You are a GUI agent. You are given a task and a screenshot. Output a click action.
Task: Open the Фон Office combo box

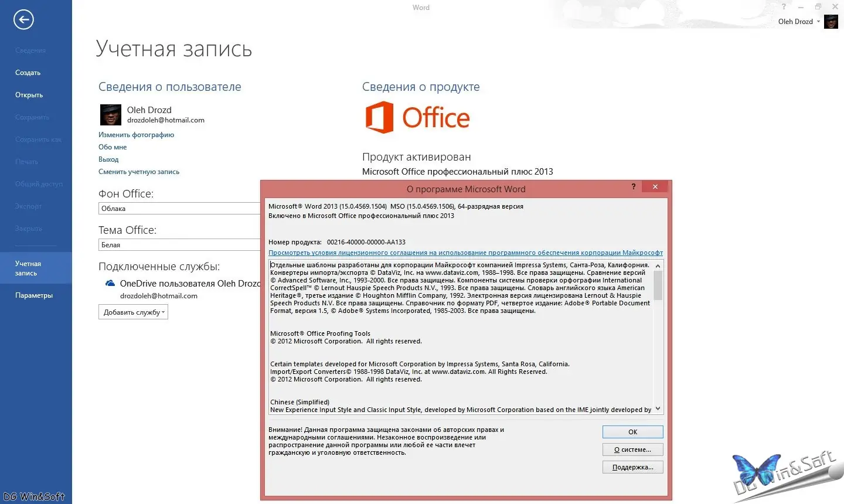(179, 209)
